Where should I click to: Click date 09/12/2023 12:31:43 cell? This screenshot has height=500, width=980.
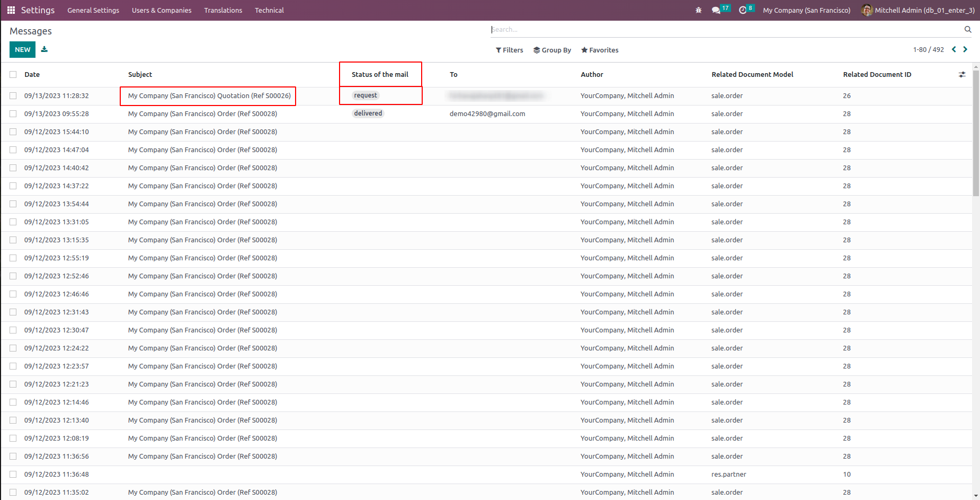click(57, 312)
